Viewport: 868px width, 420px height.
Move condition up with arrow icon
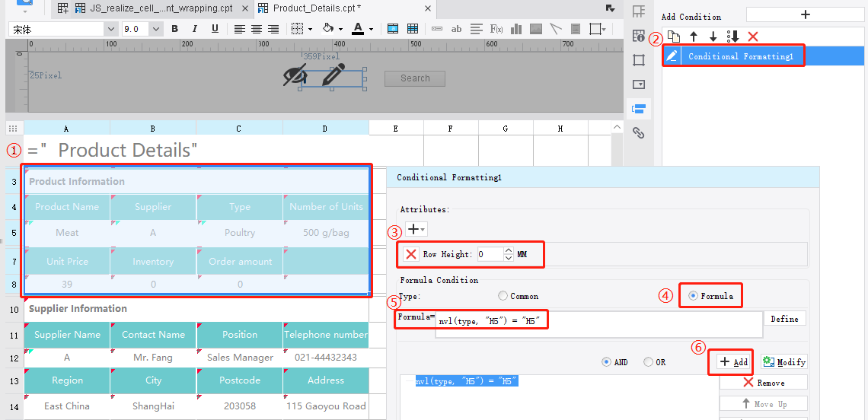tap(693, 37)
